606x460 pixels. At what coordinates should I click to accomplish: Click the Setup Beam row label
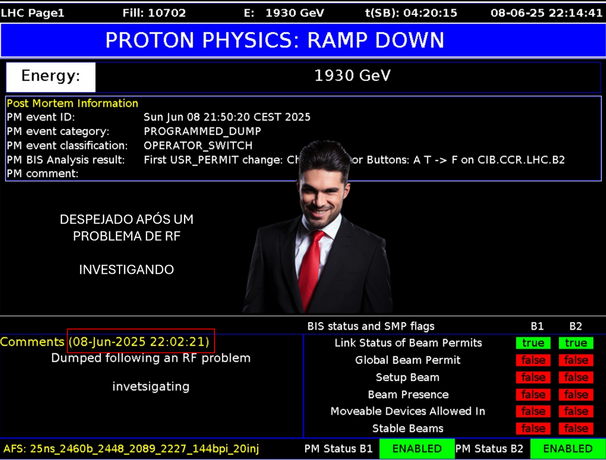[x=408, y=377]
